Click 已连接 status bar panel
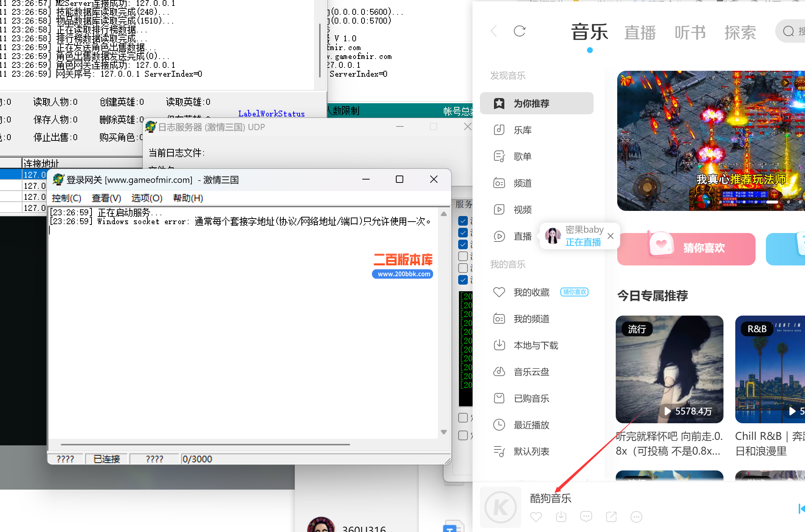The width and height of the screenshot is (805, 532). pyautogui.click(x=107, y=459)
